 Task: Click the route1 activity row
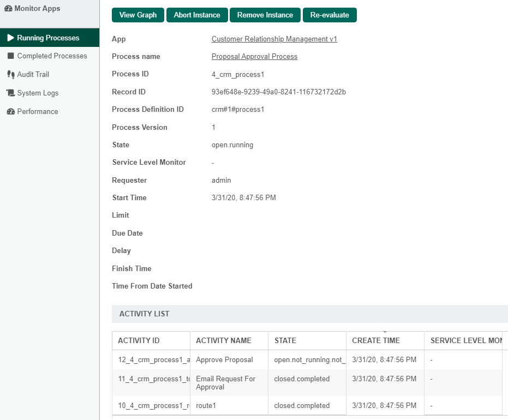(x=208, y=406)
